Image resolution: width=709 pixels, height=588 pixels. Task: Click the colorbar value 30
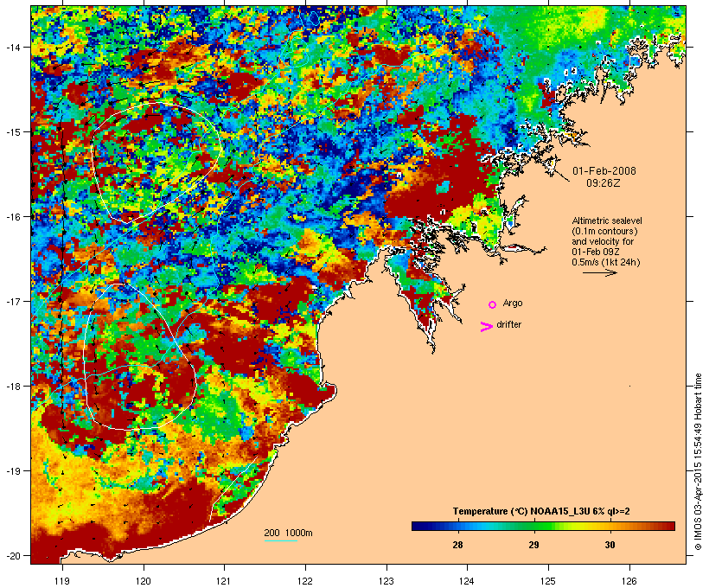coord(610,545)
